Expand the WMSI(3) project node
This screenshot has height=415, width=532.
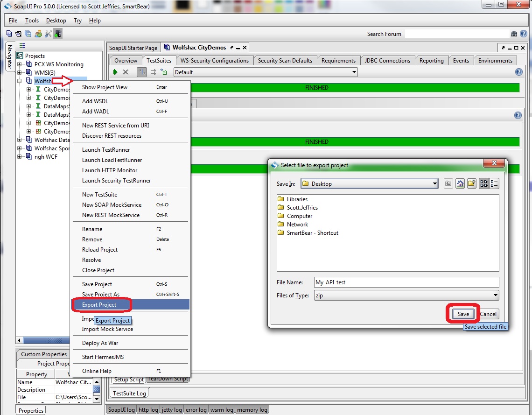(x=18, y=72)
